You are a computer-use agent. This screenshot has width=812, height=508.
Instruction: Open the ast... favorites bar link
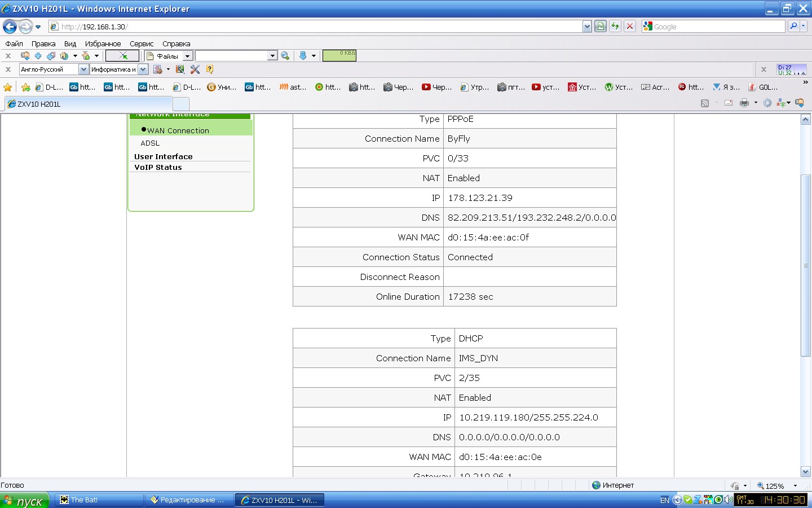293,87
